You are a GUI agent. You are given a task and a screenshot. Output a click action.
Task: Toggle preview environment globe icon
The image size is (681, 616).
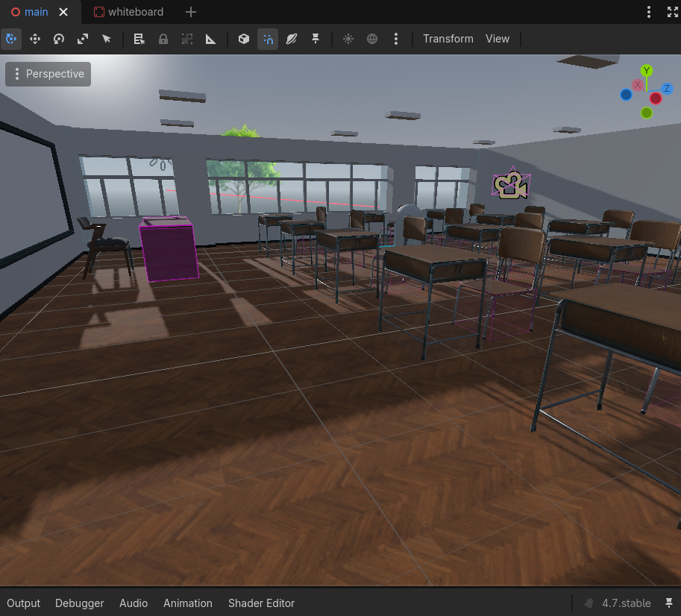(x=371, y=39)
